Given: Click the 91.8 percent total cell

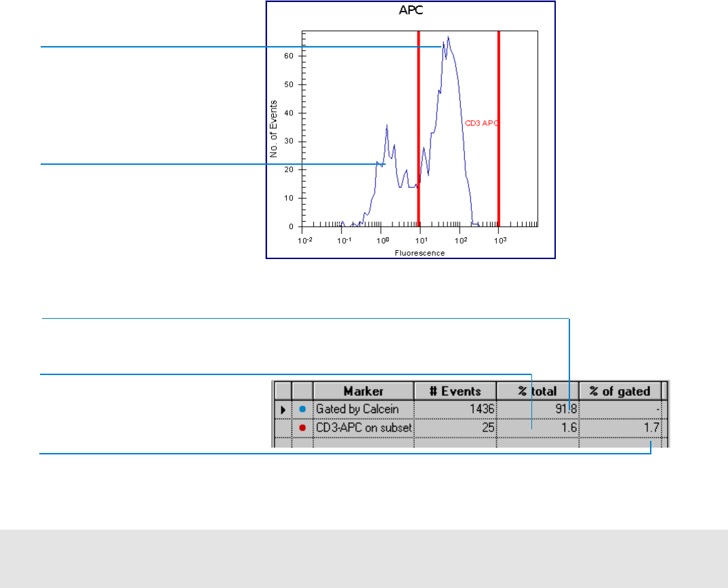Looking at the screenshot, I should pyautogui.click(x=538, y=409).
